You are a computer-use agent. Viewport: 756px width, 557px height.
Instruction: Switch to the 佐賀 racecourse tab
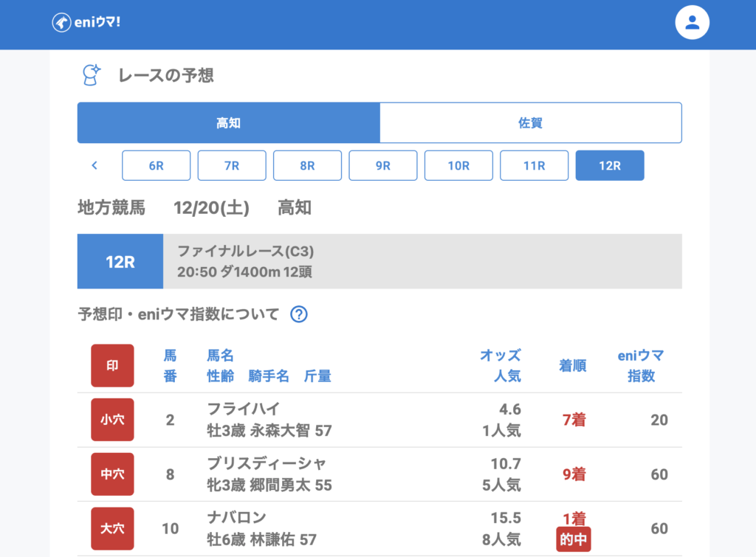pyautogui.click(x=530, y=122)
